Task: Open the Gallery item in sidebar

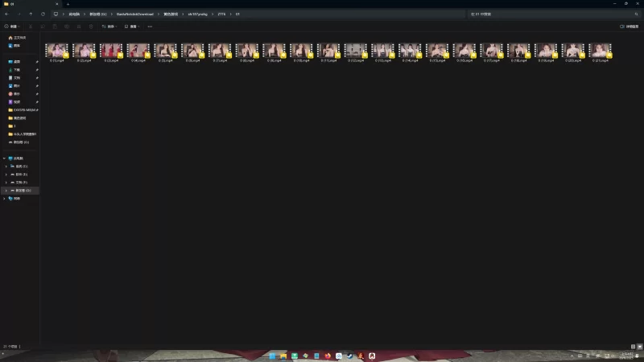Action: [14, 46]
